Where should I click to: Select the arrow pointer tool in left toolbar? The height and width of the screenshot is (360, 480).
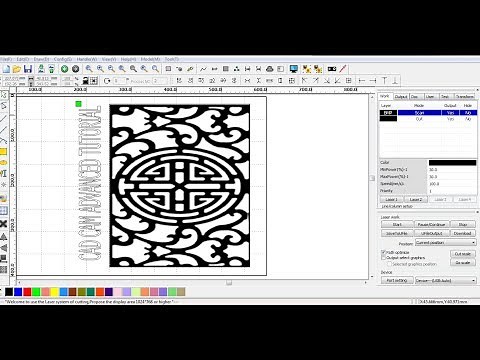click(x=3, y=95)
